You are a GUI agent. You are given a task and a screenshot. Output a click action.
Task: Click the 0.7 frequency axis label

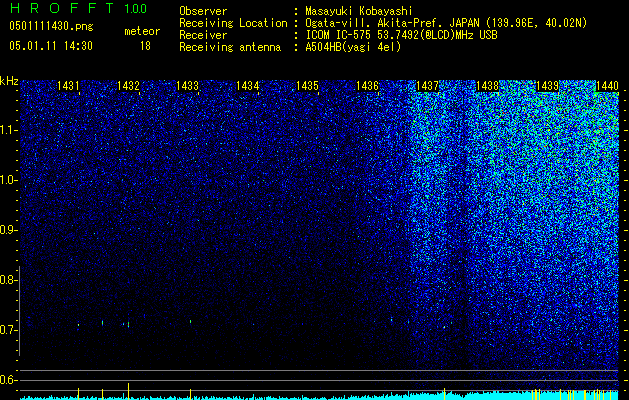coord(8,330)
